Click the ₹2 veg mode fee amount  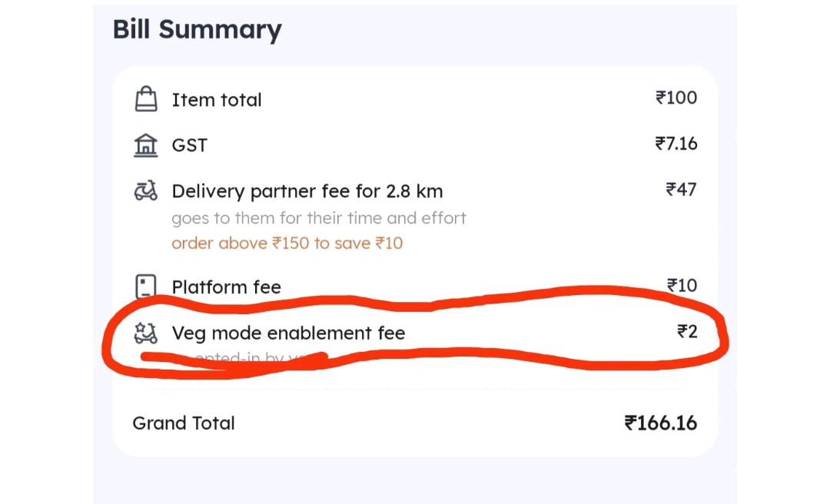687,332
